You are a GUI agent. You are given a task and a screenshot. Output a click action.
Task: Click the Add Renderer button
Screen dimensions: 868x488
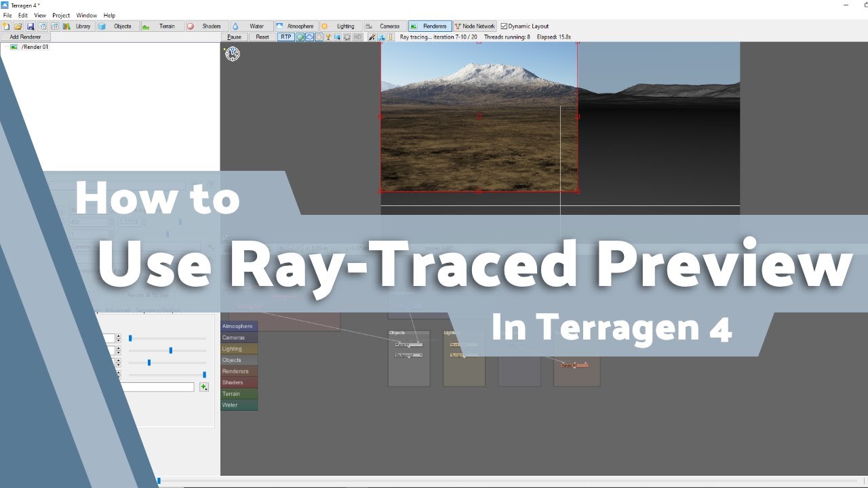tap(25, 37)
